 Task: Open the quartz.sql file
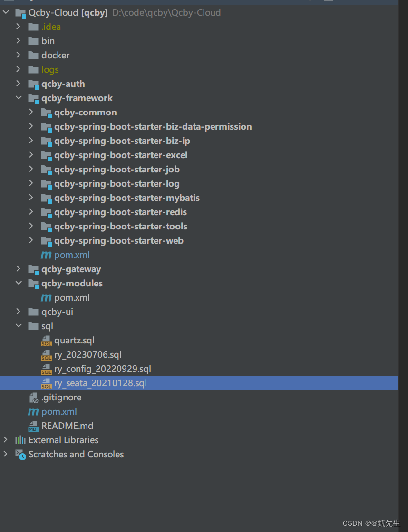pyautogui.click(x=75, y=340)
